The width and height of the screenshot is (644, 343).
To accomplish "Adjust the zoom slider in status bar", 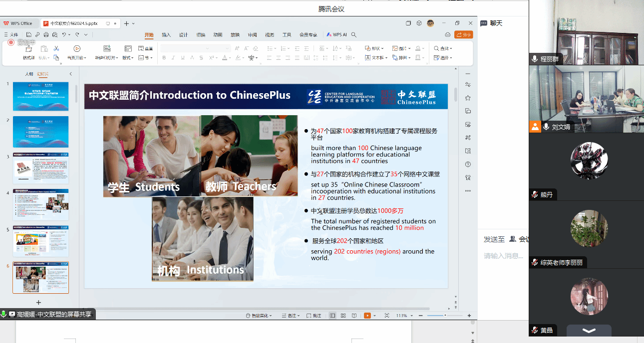I will pos(445,316).
